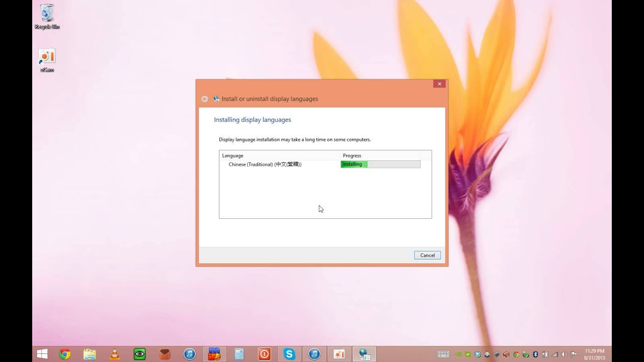
Task: Open File Explorer from the taskbar
Action: pyautogui.click(x=90, y=354)
